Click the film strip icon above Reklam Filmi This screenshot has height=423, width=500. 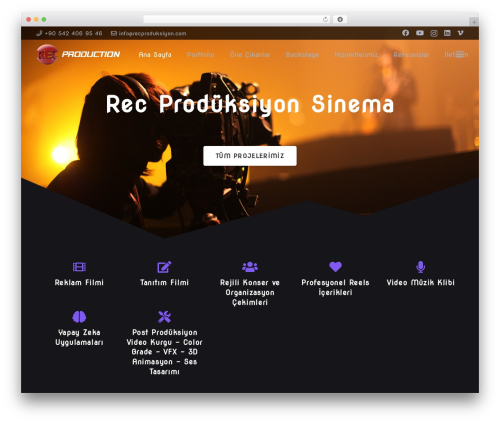[x=79, y=267]
